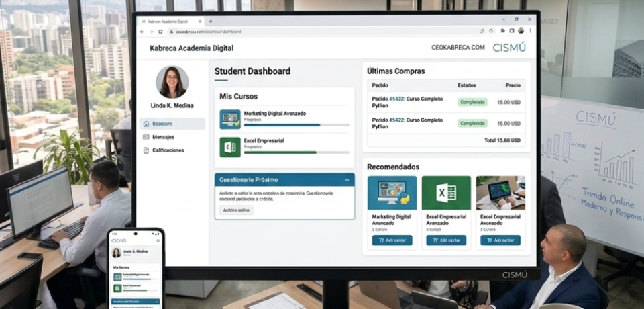This screenshot has height=309, width=644.
Task: Add the Excel Avanzado laptop course to cart
Action: pyautogui.click(x=500, y=240)
